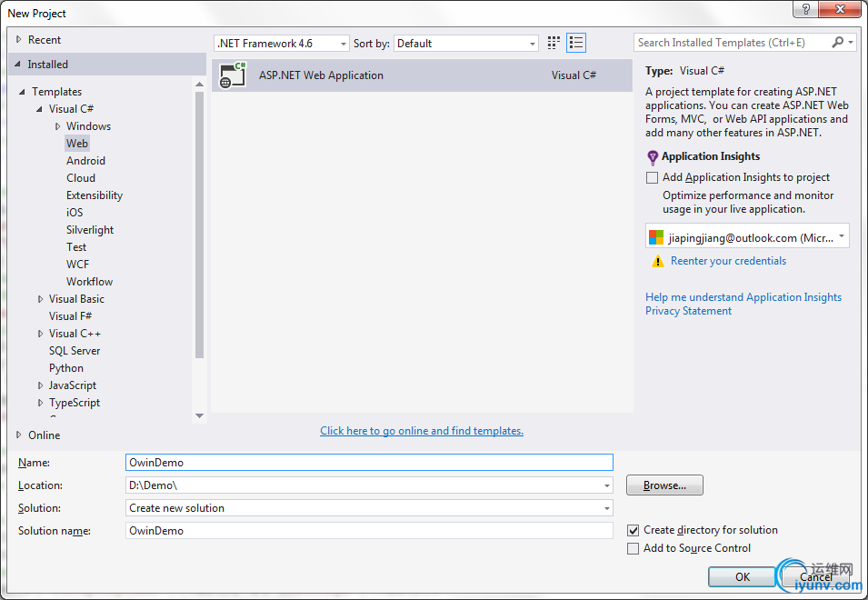Image resolution: width=868 pixels, height=600 pixels.
Task: Select the ASP.NET Web Application template name
Action: (321, 75)
